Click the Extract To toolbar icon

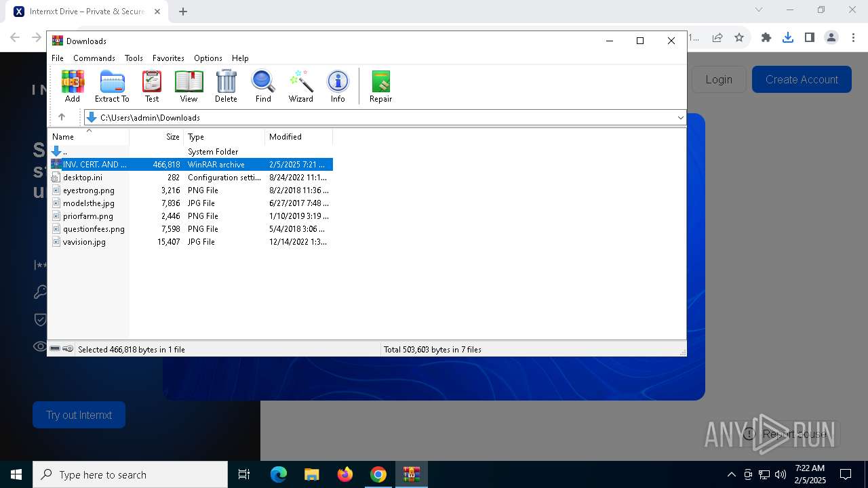pyautogui.click(x=112, y=86)
